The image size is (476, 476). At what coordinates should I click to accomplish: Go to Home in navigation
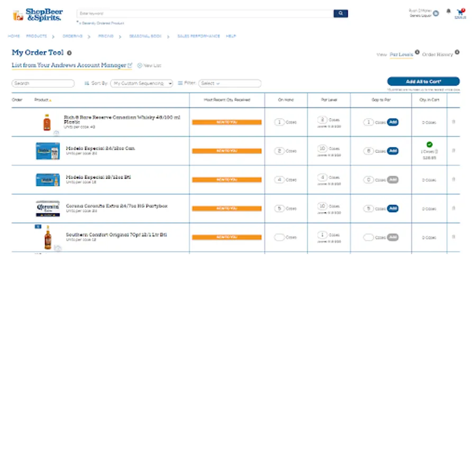click(14, 36)
